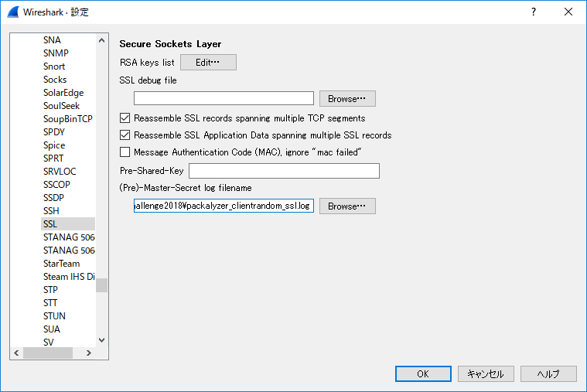Click the protocol list up arrow

pyautogui.click(x=101, y=40)
